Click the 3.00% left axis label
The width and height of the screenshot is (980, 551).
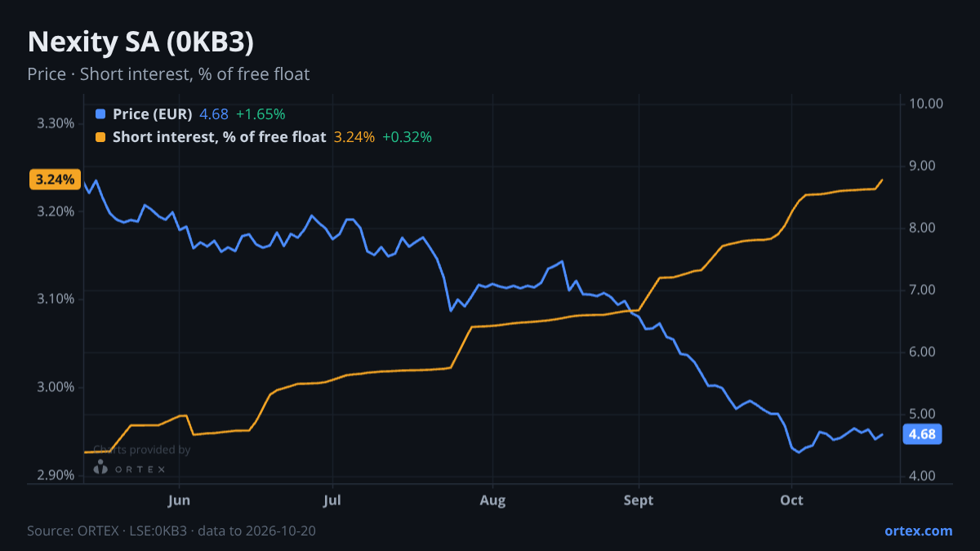56,387
